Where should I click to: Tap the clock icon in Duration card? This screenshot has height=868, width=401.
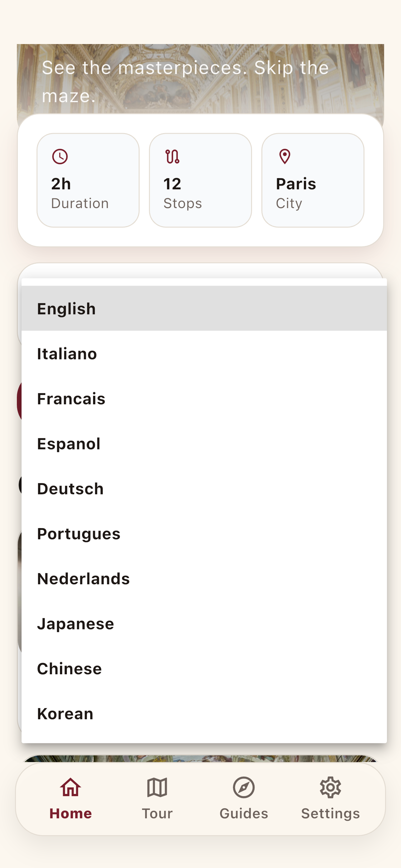click(x=60, y=157)
